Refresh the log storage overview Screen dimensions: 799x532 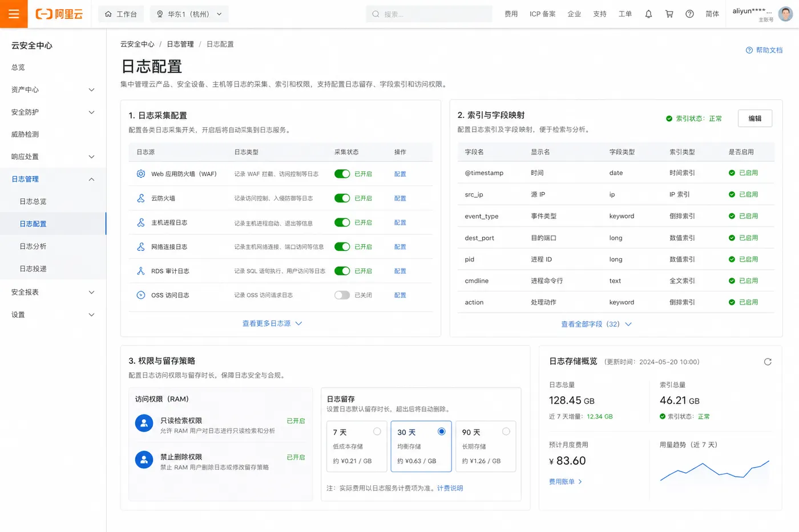(x=768, y=362)
